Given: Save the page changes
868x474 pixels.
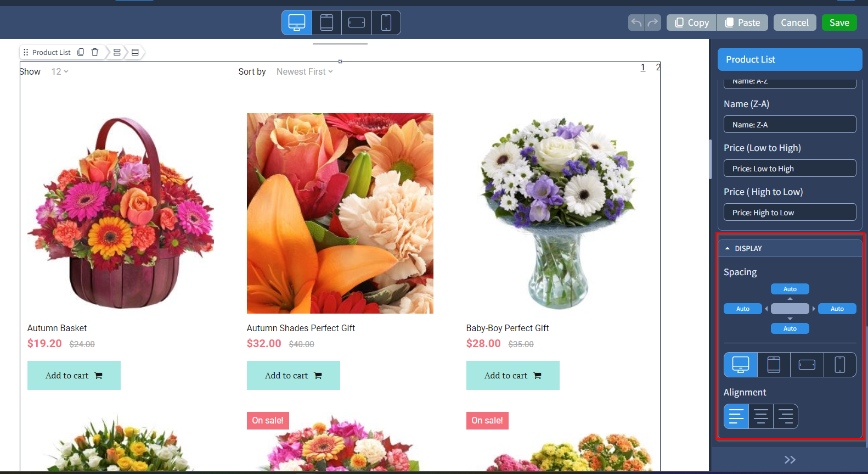Looking at the screenshot, I should (839, 23).
